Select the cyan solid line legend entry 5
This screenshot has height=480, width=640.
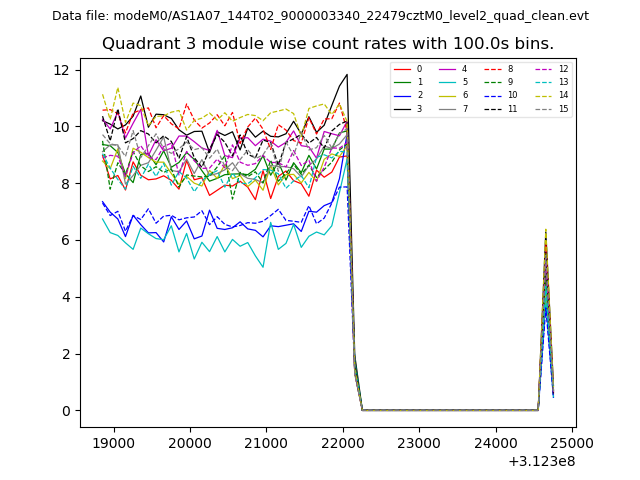(x=452, y=82)
